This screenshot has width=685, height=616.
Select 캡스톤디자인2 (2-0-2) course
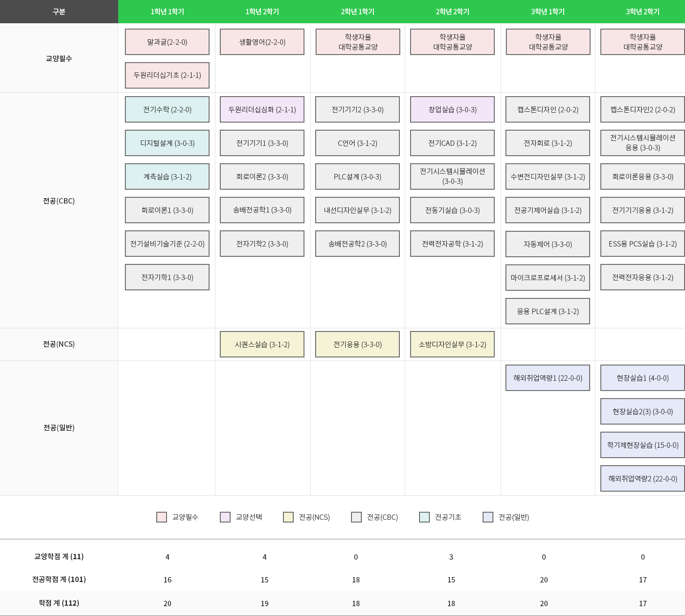point(642,110)
